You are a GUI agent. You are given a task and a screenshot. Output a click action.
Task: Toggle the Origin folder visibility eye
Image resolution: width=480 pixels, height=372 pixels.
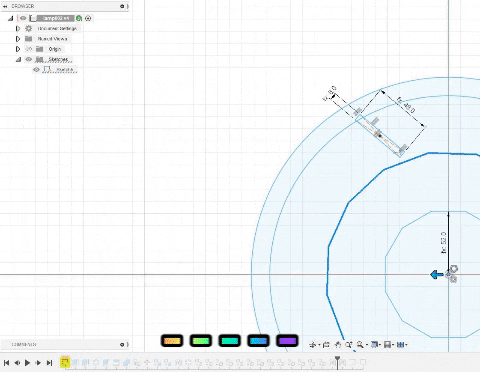(x=29, y=49)
